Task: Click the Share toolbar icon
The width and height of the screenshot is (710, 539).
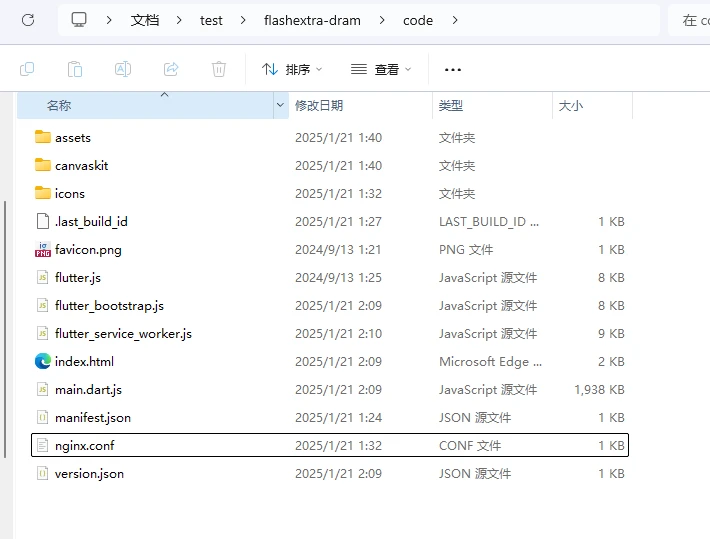Action: point(171,69)
